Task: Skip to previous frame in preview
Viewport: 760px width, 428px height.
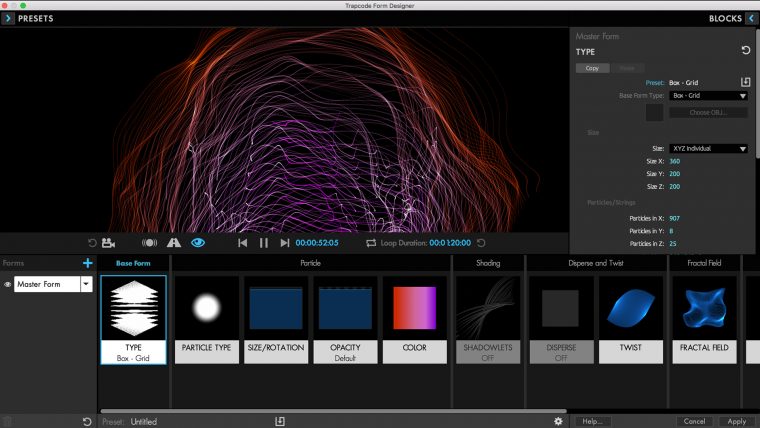Action: pos(242,242)
